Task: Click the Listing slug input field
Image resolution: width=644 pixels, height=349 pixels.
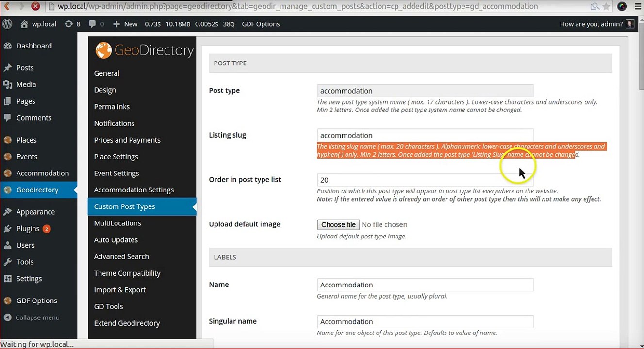Action: (425, 135)
